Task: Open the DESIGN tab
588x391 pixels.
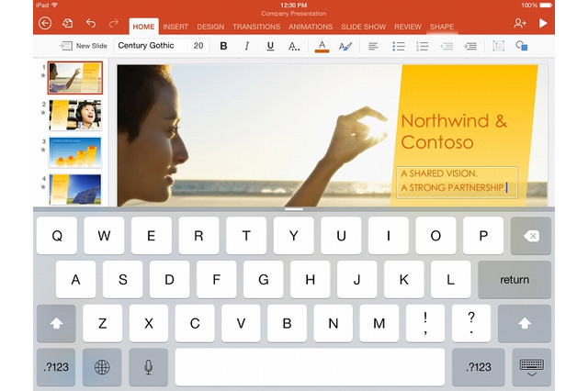Action: pyautogui.click(x=210, y=27)
